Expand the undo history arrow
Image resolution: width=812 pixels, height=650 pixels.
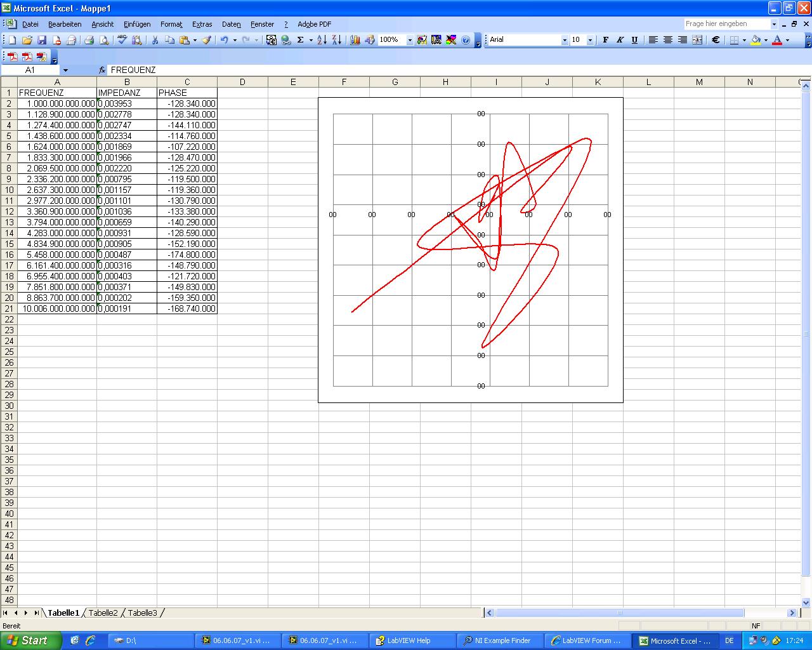tap(235, 40)
